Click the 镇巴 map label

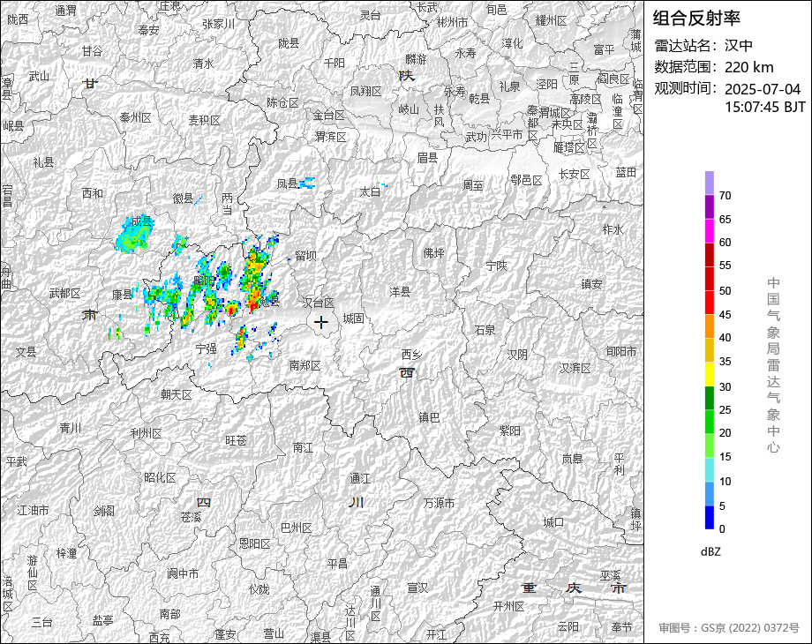[x=429, y=417]
